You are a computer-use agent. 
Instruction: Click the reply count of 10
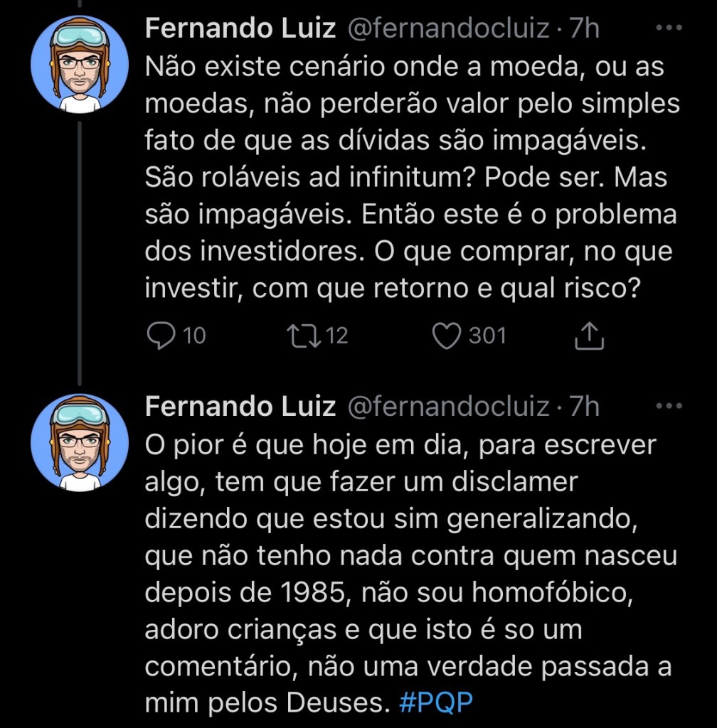click(x=194, y=336)
